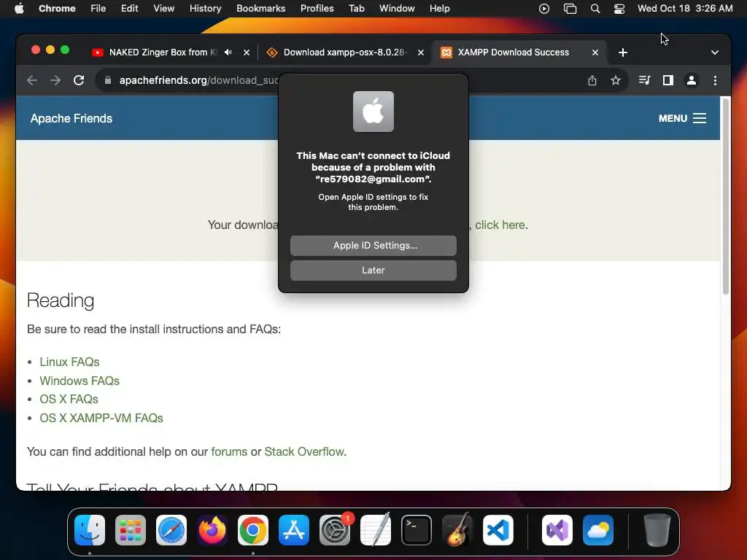Toggle the Chrome side panel

coord(668,80)
